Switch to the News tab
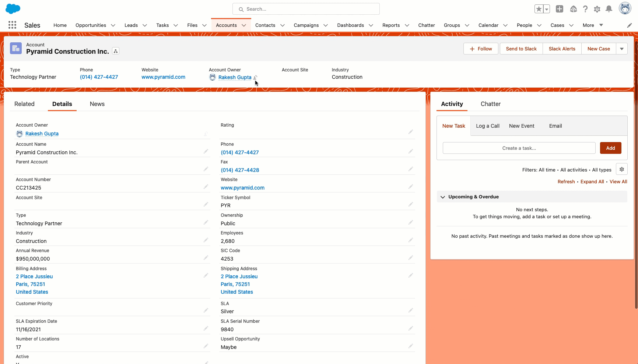Image resolution: width=638 pixels, height=364 pixels. (97, 104)
